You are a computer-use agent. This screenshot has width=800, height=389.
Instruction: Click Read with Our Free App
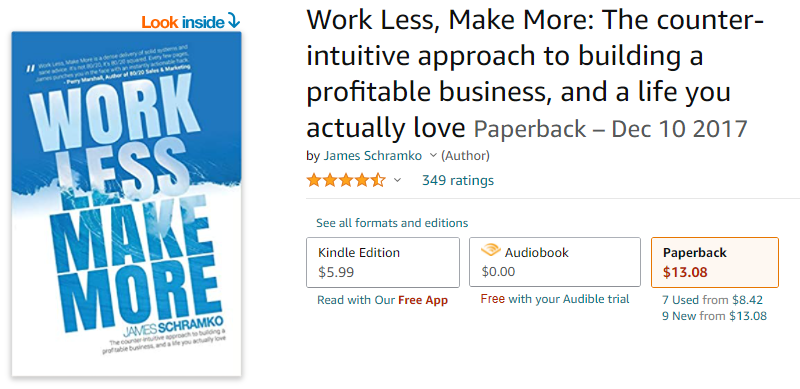(x=382, y=300)
